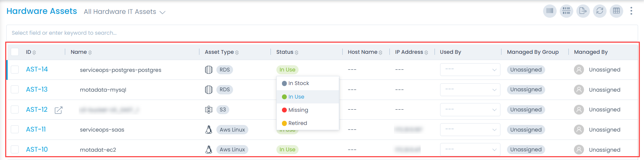Choose Missing from the status menu
644x160 pixels.
298,110
